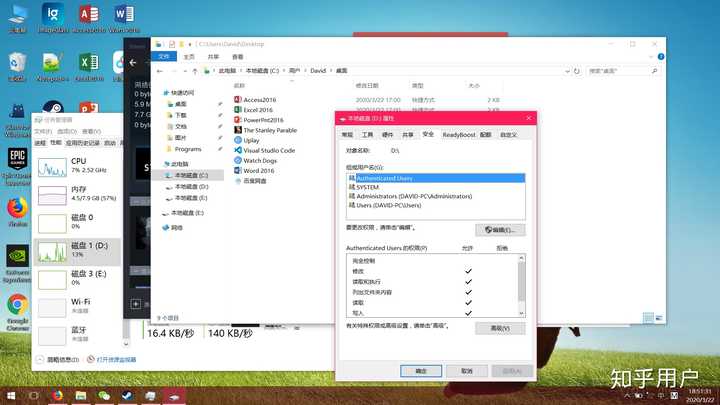This screenshot has width=720, height=405.
Task: Select Visual Studio Code shortcut
Action: pos(264,150)
